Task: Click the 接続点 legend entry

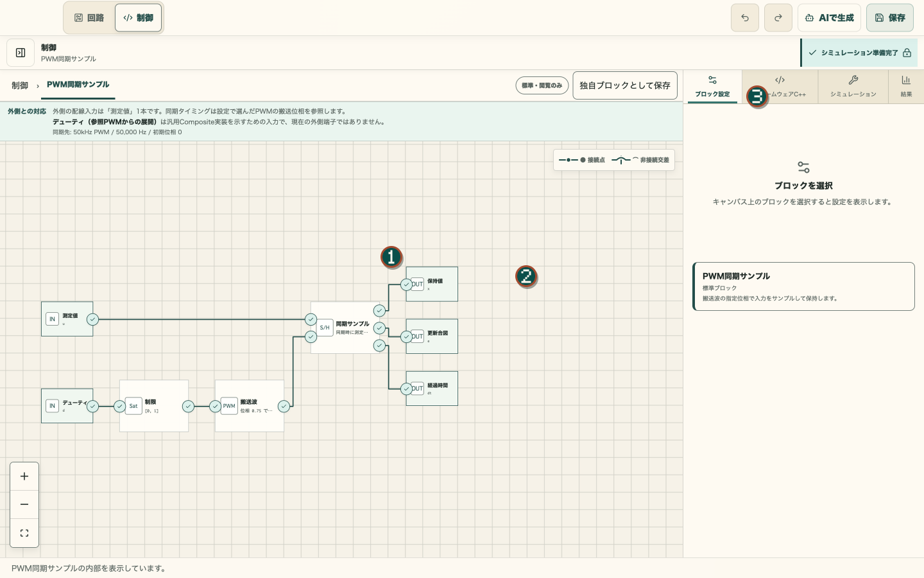Action: (582, 160)
